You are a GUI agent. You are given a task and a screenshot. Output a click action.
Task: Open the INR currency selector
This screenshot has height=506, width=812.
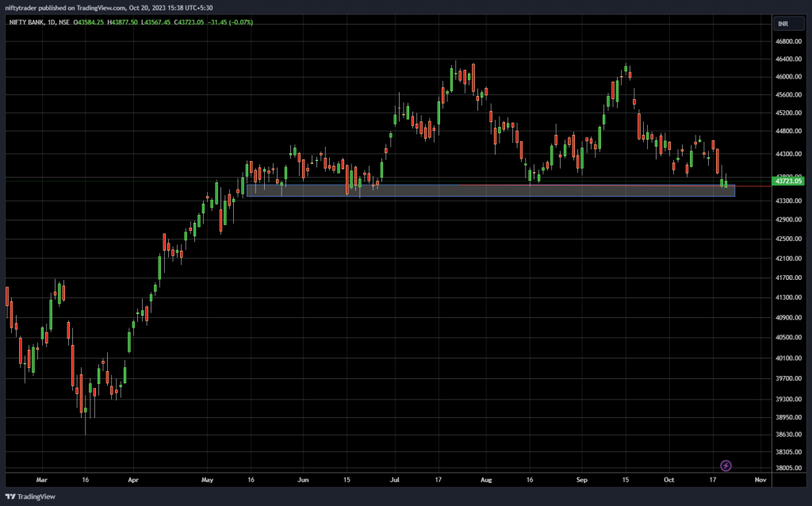point(789,24)
